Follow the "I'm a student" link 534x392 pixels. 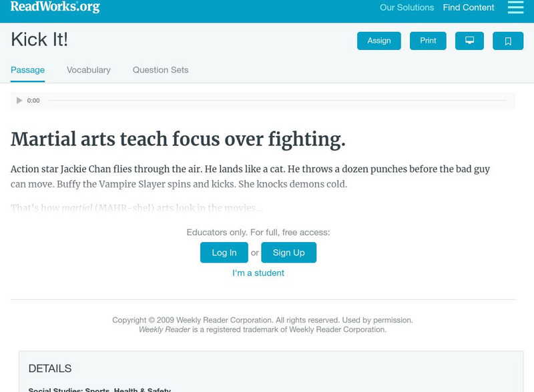click(258, 273)
